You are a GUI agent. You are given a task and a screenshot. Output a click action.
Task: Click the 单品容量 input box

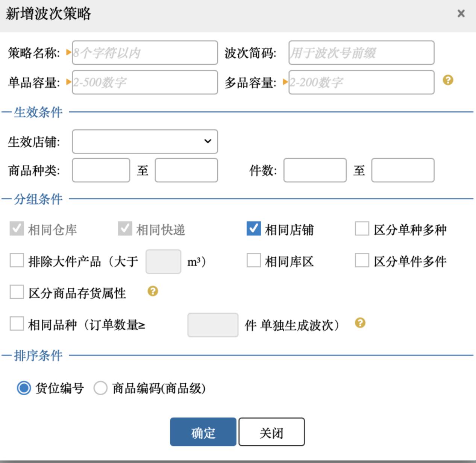(x=145, y=82)
